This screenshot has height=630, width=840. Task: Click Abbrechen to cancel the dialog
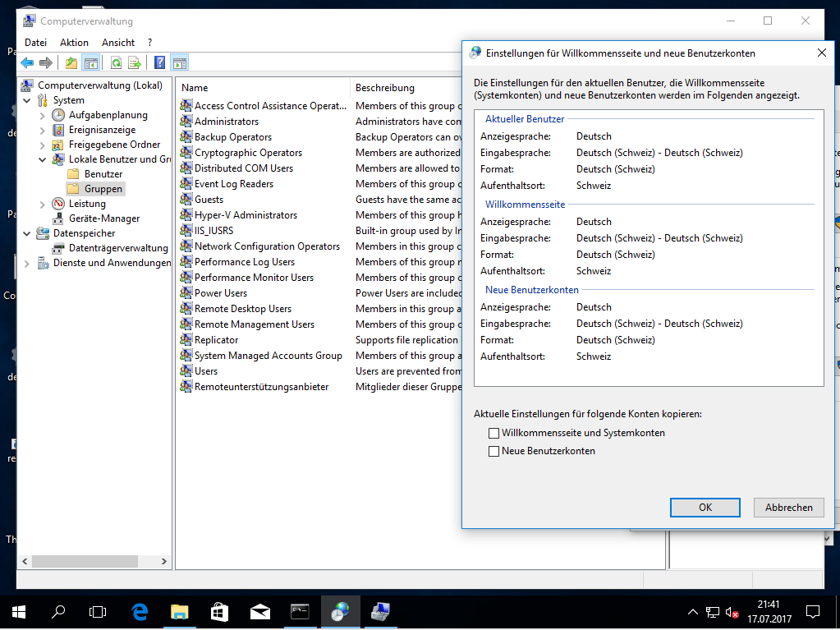(788, 508)
